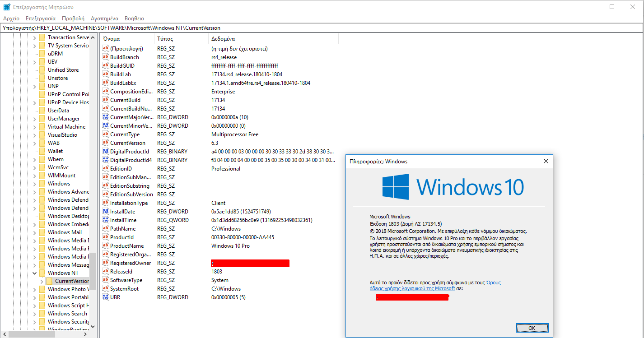Select the ProductId value name
The height and width of the screenshot is (338, 644).
click(122, 237)
